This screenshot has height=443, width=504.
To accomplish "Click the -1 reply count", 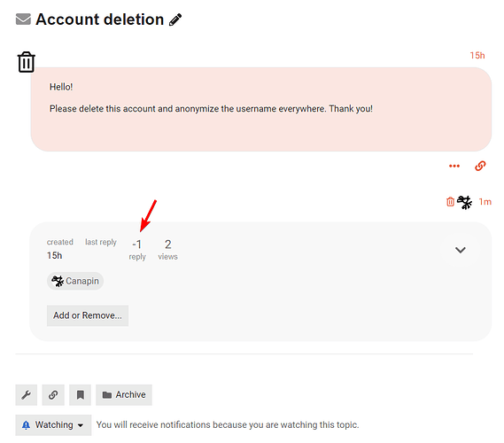I will click(137, 250).
